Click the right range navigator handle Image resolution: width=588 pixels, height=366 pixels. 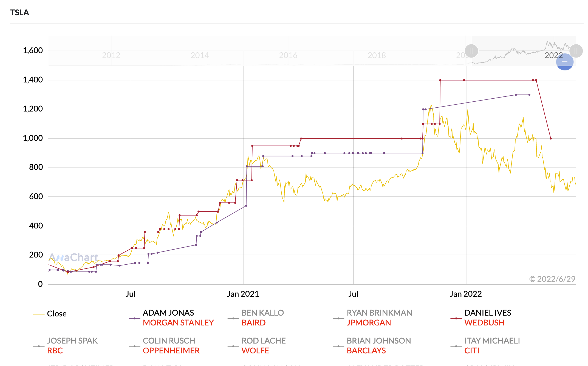576,51
